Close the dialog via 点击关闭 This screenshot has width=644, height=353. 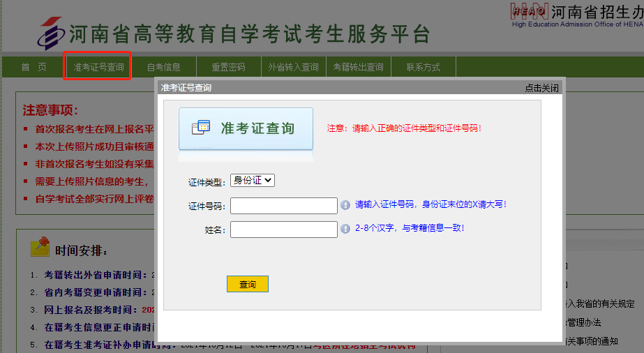tap(541, 88)
